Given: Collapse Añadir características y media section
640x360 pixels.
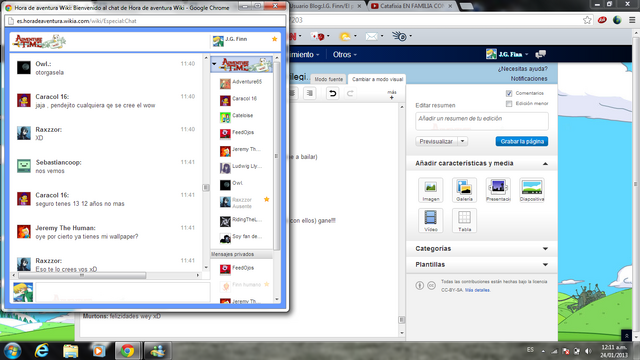Looking at the screenshot, I should click(x=545, y=164).
